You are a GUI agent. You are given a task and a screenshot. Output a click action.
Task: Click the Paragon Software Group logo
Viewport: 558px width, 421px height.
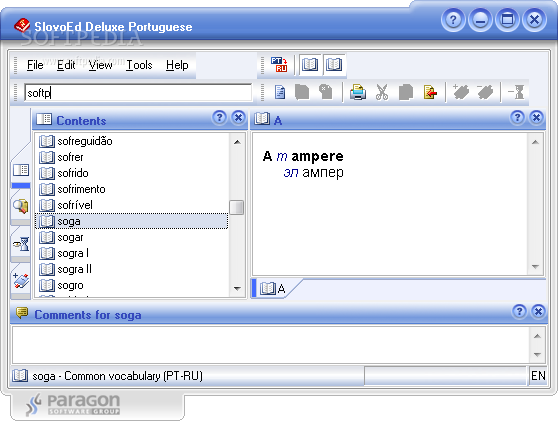[74, 404]
